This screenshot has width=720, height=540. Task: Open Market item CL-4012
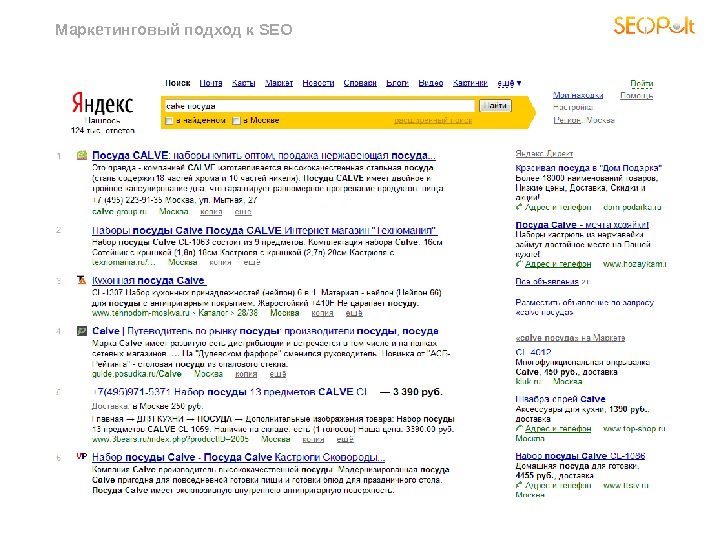click(x=533, y=352)
